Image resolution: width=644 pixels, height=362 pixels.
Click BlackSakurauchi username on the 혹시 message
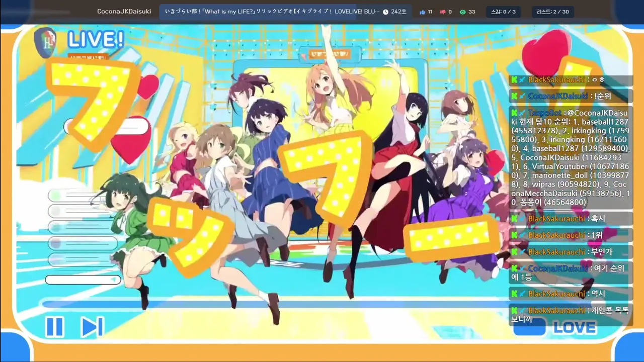(556, 219)
